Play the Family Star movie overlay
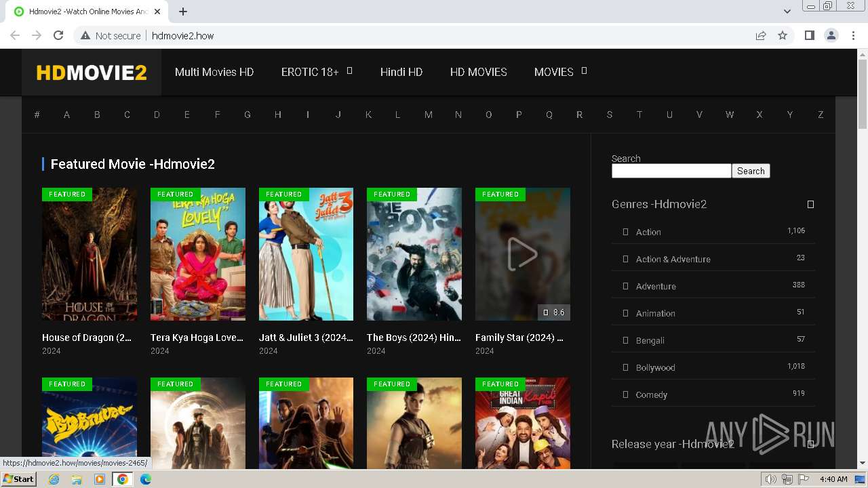The width and height of the screenshot is (868, 488). pyautogui.click(x=523, y=254)
